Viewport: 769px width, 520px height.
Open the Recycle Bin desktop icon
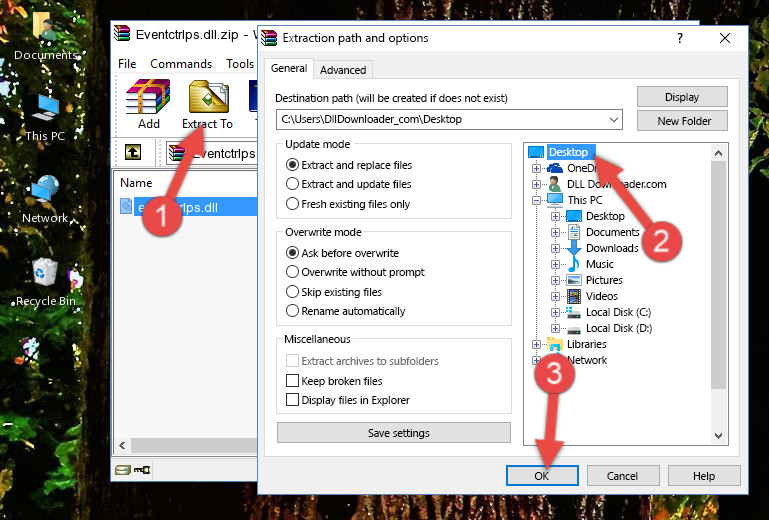point(45,282)
